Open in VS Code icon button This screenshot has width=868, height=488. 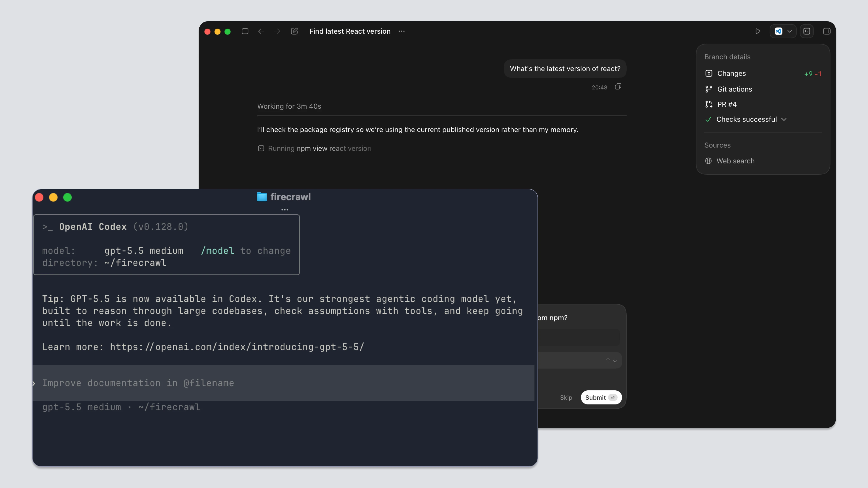[x=778, y=31]
